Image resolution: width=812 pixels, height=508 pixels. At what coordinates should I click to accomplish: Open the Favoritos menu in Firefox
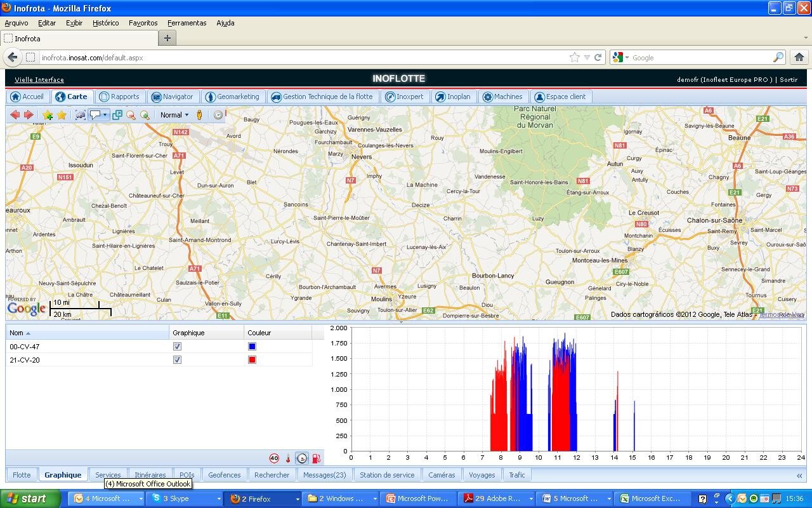pyautogui.click(x=143, y=23)
